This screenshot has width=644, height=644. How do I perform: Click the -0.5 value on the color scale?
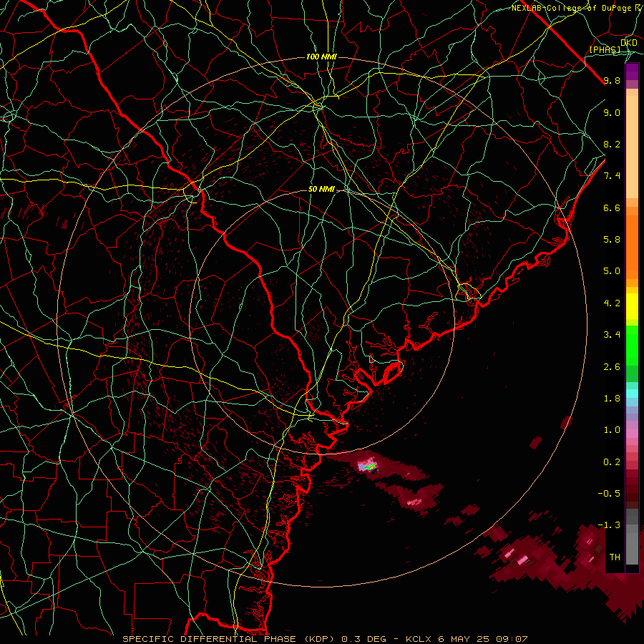[609, 493]
